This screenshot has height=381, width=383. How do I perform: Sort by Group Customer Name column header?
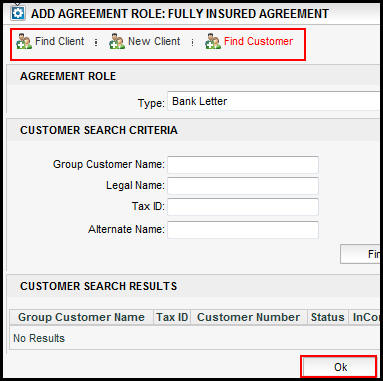tap(81, 317)
